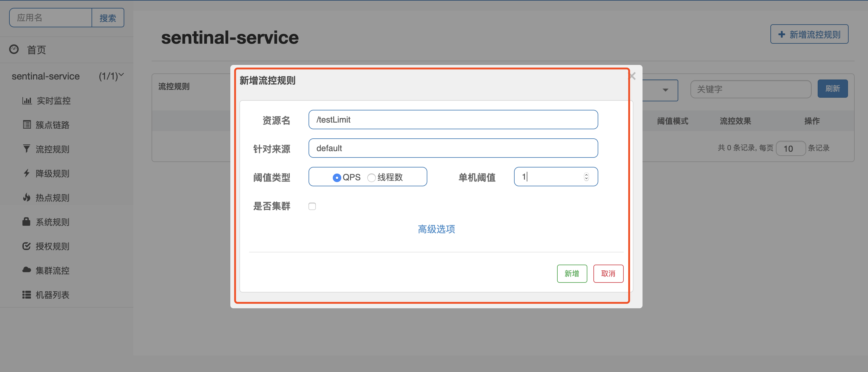Submit the rule with 新增 button
Screen dimensions: 868x372
(x=572, y=273)
